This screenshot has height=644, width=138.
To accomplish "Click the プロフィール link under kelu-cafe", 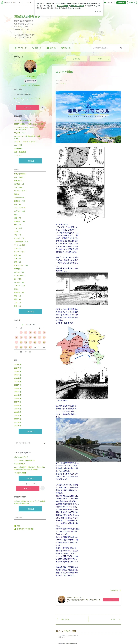I will point(25,85).
